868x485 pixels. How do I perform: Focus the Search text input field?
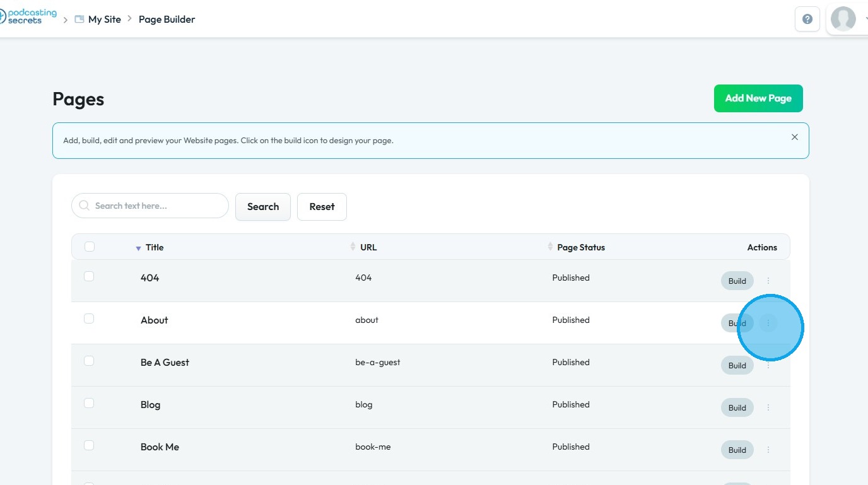tap(158, 206)
